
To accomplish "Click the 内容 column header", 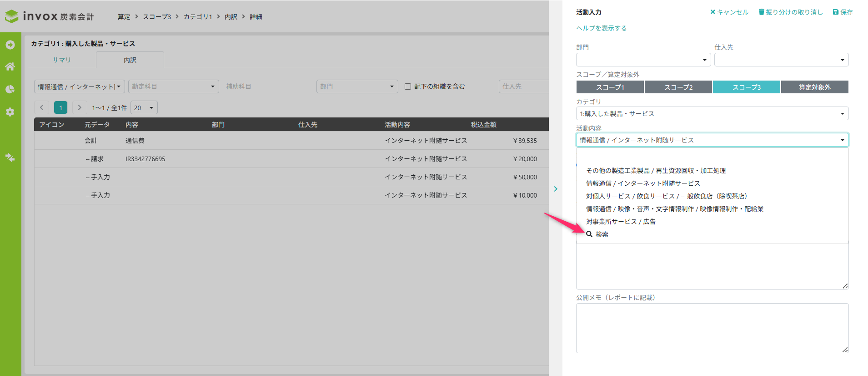I will tap(132, 125).
